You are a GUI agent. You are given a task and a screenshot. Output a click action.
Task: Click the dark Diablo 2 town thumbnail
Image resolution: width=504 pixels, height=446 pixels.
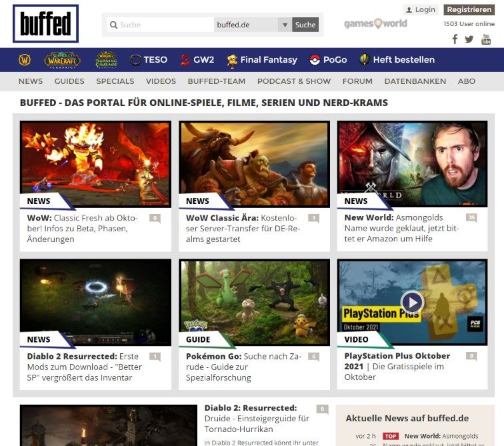pos(109,425)
